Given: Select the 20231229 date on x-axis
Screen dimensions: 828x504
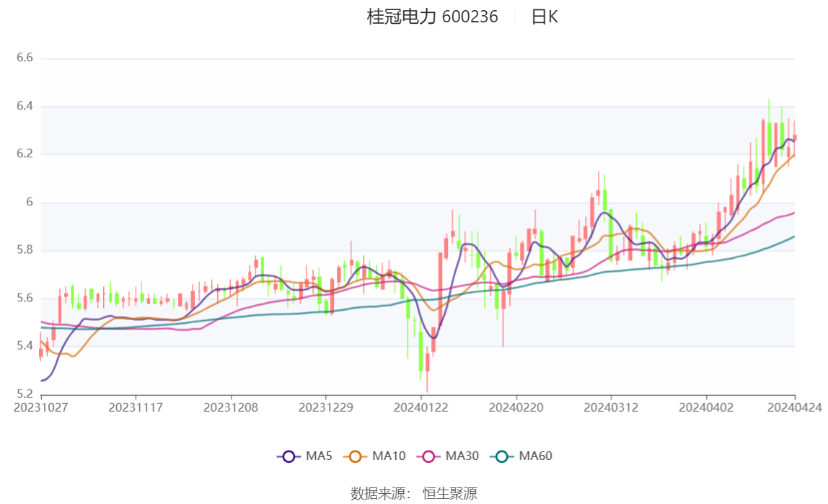Looking at the screenshot, I should 326,407.
